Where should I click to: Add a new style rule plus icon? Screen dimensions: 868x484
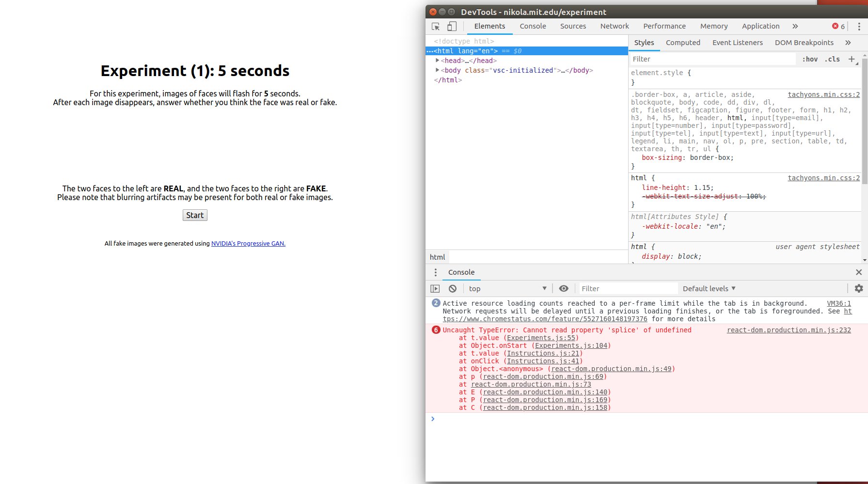(852, 59)
